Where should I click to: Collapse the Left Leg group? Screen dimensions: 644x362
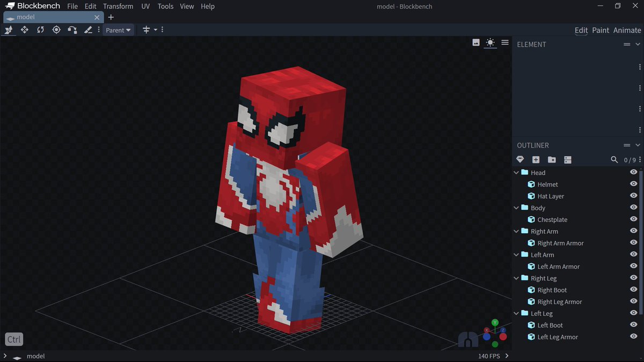click(517, 313)
